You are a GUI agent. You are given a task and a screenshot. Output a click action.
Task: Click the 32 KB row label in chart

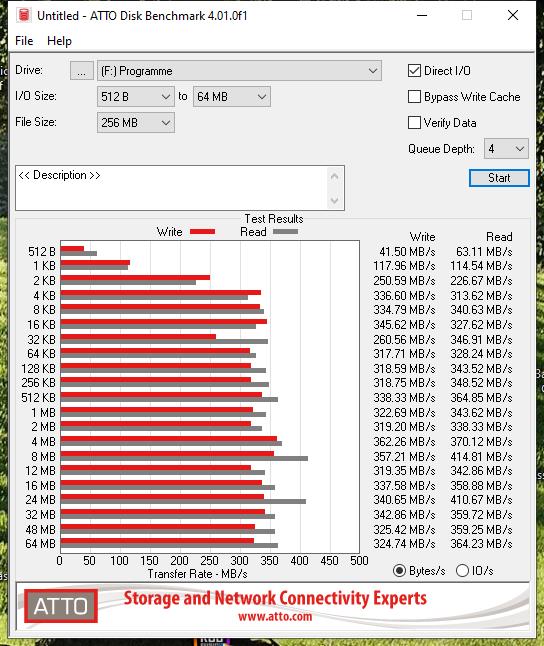[41, 340]
